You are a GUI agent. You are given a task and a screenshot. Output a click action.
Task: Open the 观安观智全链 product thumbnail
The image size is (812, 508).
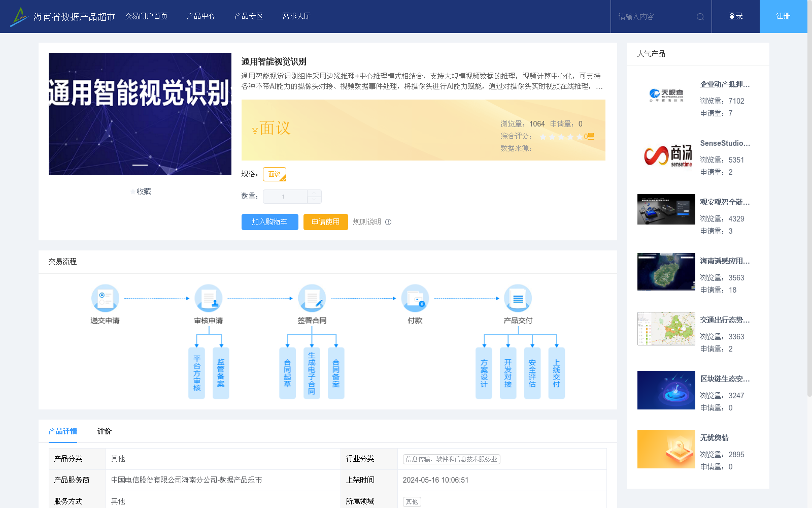666,209
